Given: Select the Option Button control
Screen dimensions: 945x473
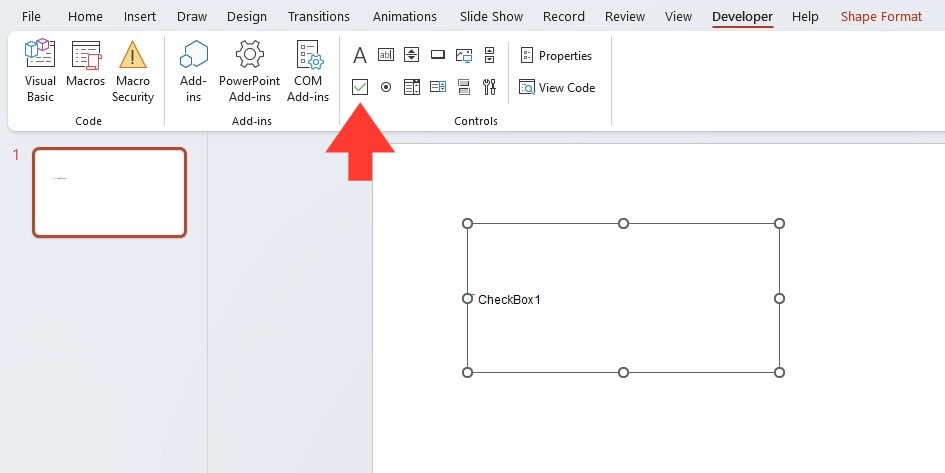Looking at the screenshot, I should tap(386, 87).
